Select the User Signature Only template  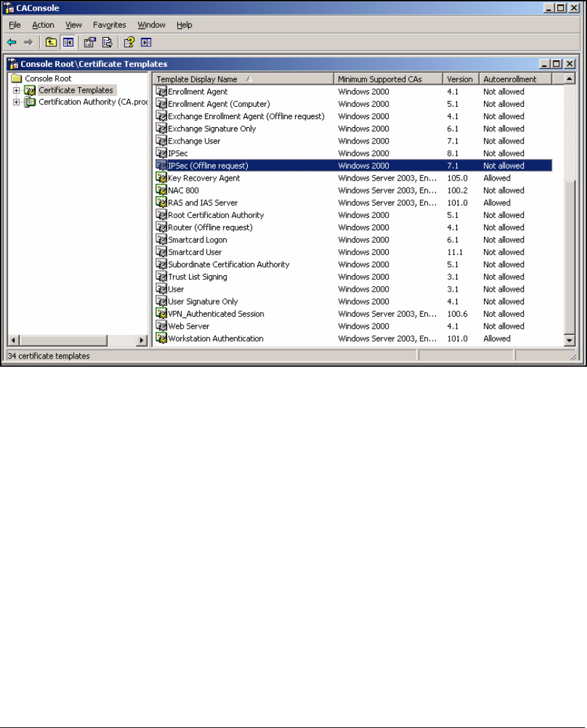[x=202, y=301]
